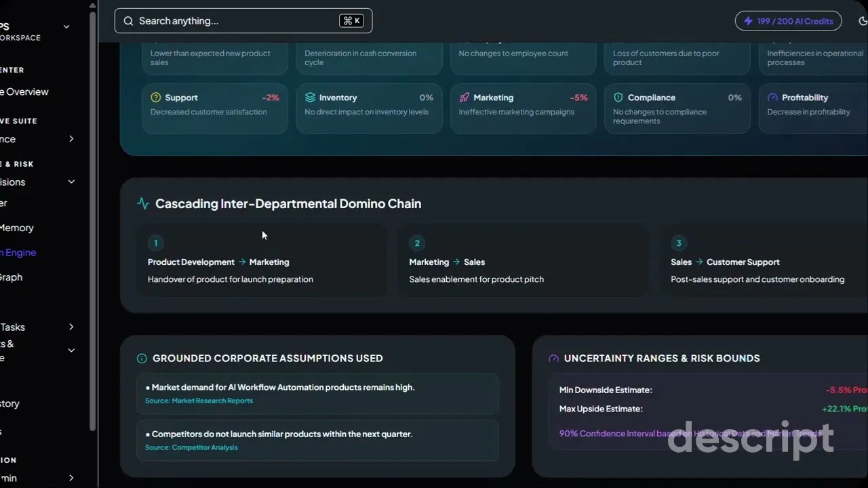Click the Grounded Corporate Assumptions info icon
Screen dimensions: 868x488
click(142, 359)
